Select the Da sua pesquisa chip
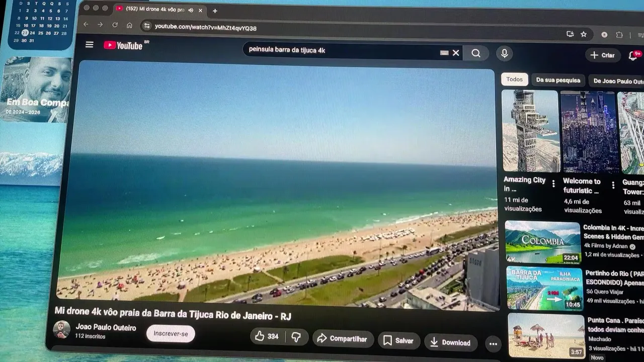Screen dimensions: 644x362 (558, 80)
